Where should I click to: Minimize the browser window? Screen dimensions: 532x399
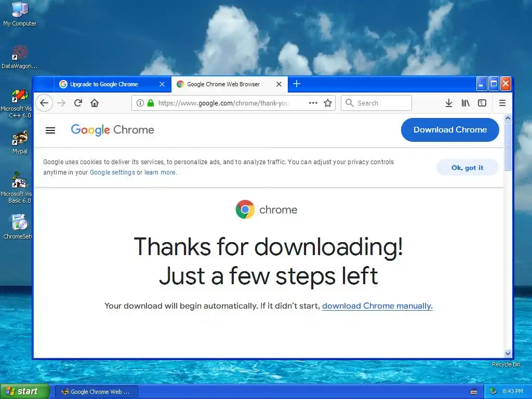(x=481, y=84)
